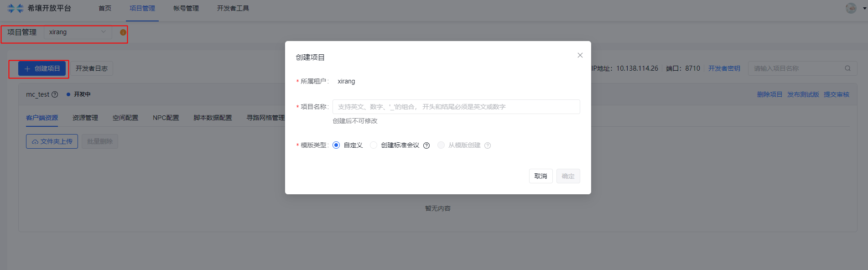868x270 pixels.
Task: Open the 帐号管理 menu
Action: pos(186,8)
